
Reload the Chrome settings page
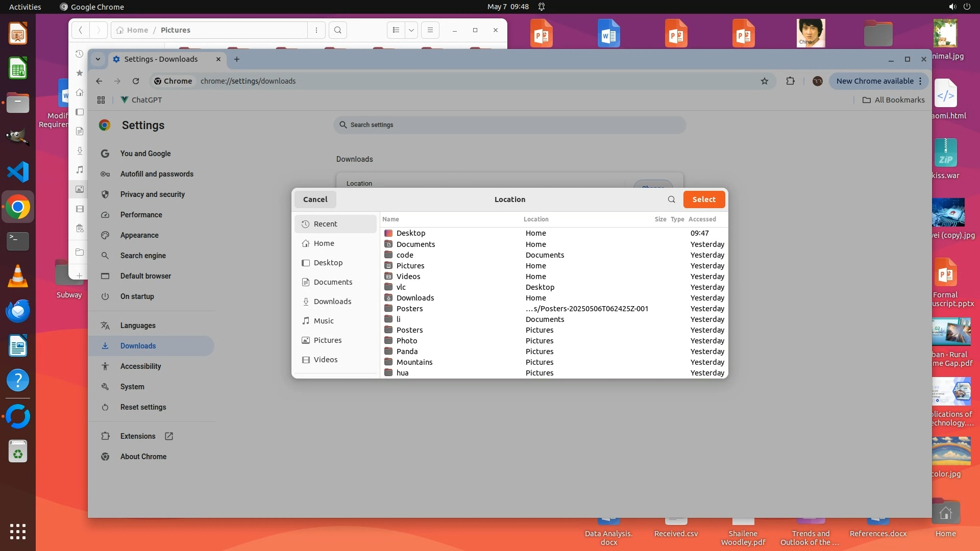click(x=136, y=81)
